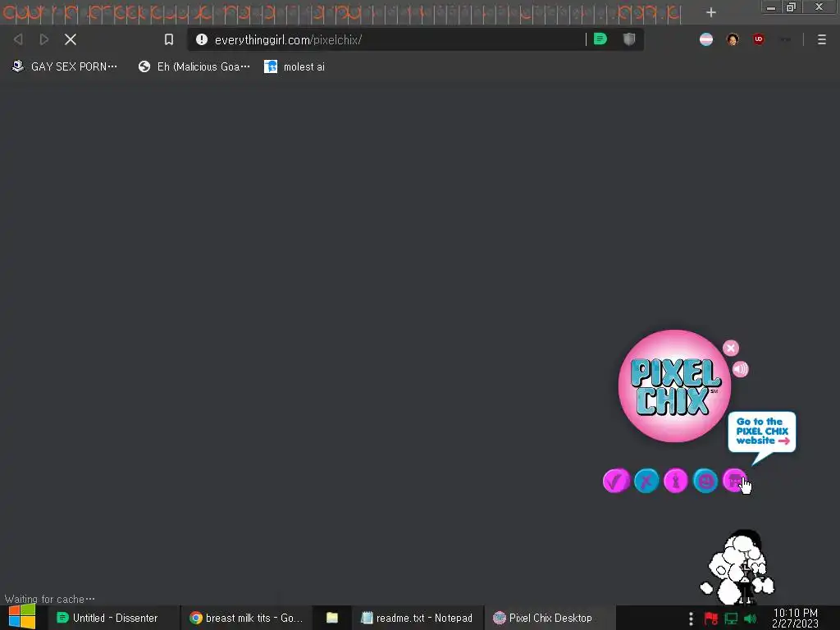Go forward to the next page
The height and width of the screenshot is (630, 840).
[x=44, y=39]
